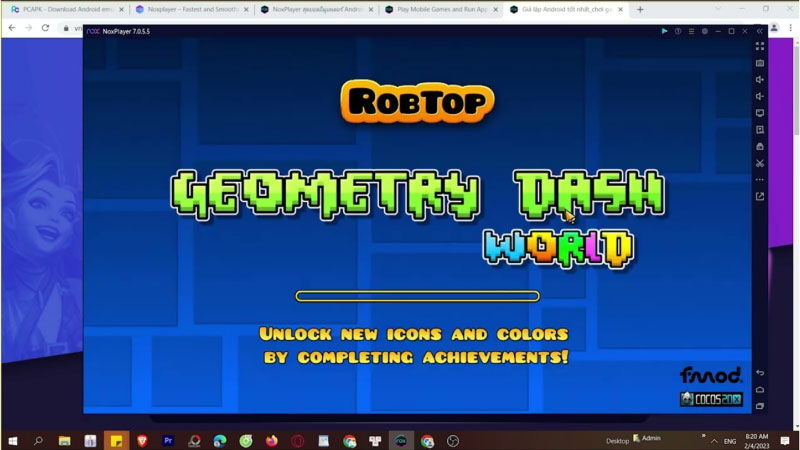Open the browser three-dot menu

(790, 29)
